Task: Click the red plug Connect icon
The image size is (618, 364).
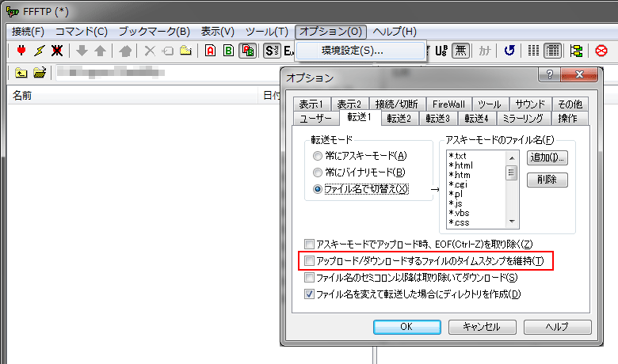Action: pyautogui.click(x=21, y=51)
